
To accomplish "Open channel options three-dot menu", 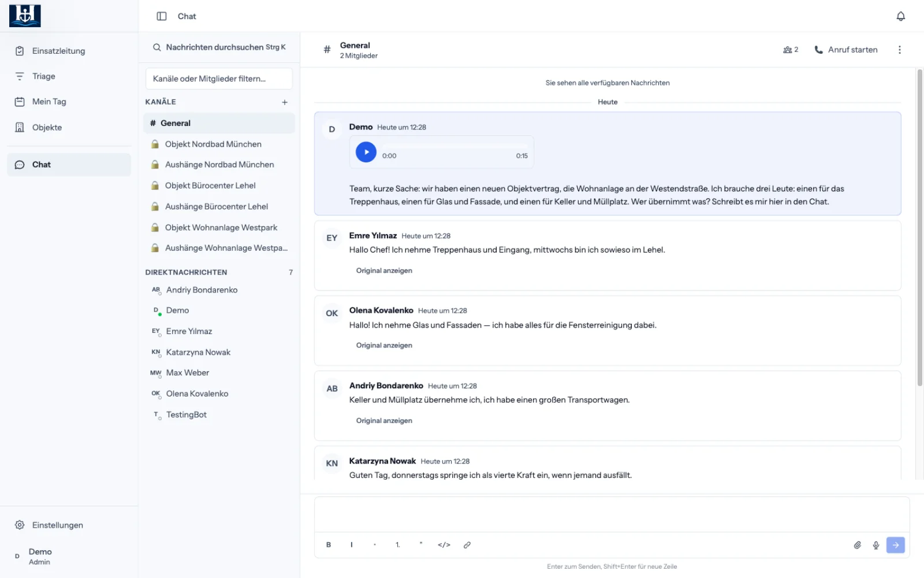I will pos(899,50).
